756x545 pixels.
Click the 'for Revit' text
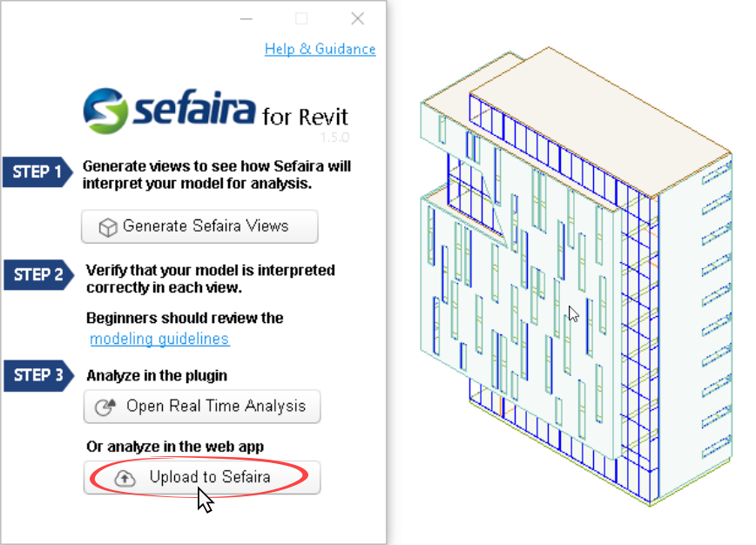coord(305,117)
